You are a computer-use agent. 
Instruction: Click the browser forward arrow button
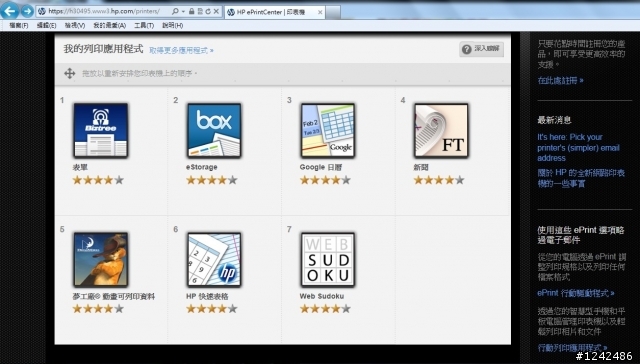(x=27, y=11)
